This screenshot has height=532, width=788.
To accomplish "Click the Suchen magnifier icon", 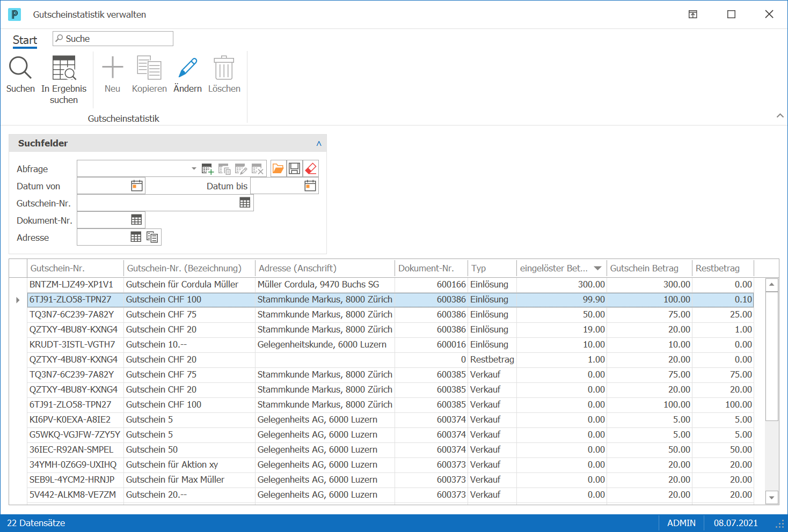I will (20, 68).
